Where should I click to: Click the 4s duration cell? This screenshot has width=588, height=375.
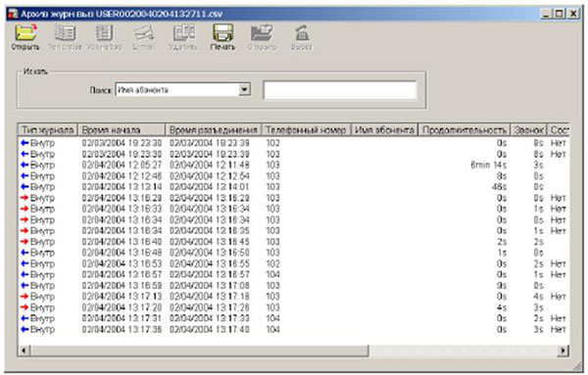click(x=502, y=307)
